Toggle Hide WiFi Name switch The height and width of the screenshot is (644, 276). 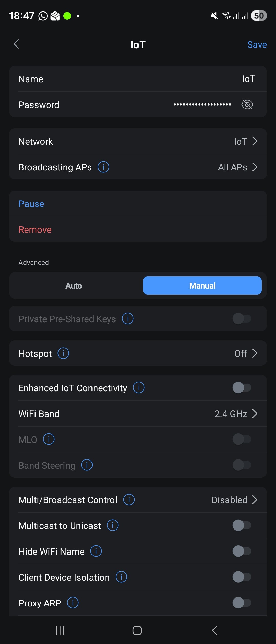pyautogui.click(x=241, y=551)
